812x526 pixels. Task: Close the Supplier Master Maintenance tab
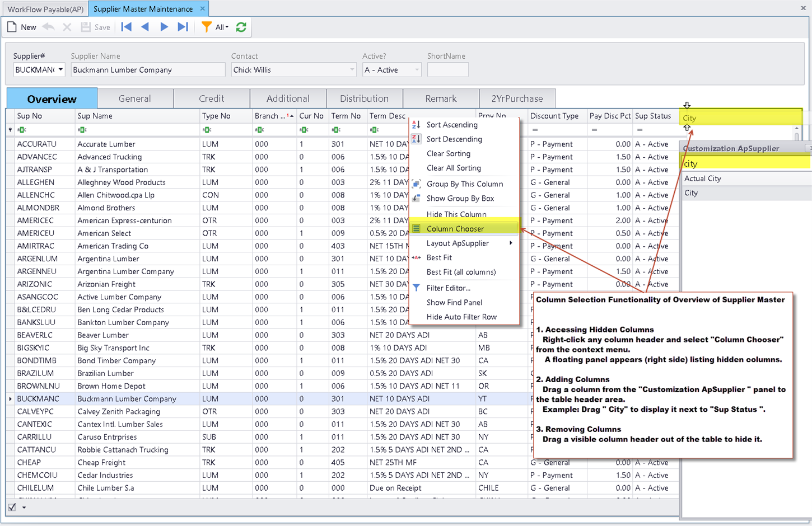point(203,9)
